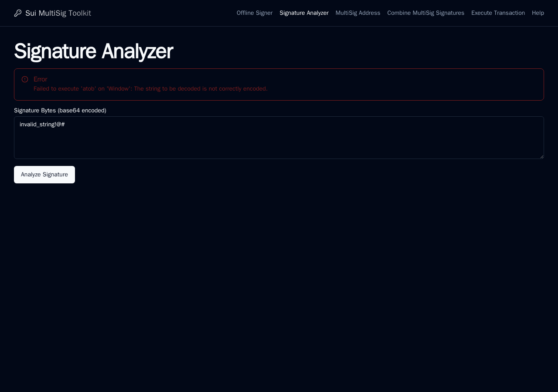This screenshot has height=392, width=558.
Task: Open the Help page
Action: (538, 13)
